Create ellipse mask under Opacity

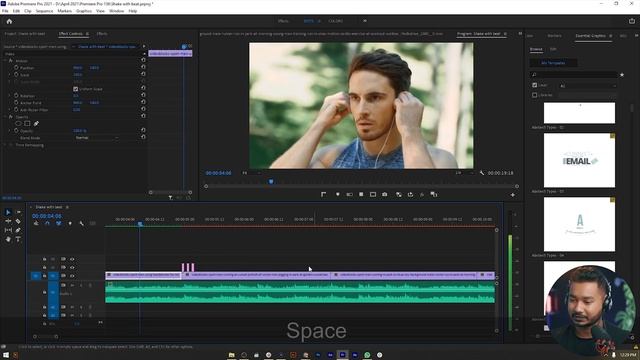pyautogui.click(x=18, y=123)
